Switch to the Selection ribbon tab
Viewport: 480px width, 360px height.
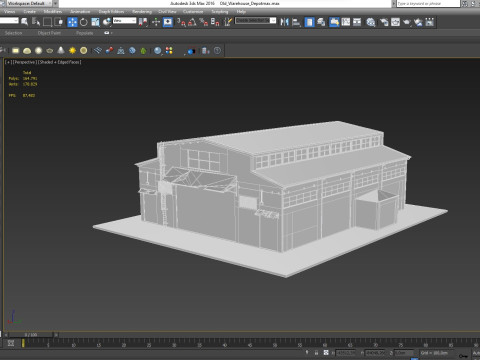13,33
